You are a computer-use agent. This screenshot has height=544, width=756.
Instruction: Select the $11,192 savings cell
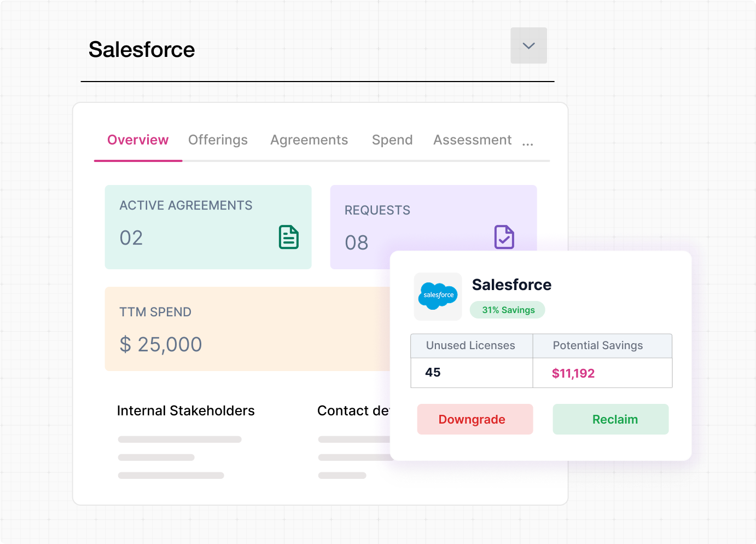(602, 373)
